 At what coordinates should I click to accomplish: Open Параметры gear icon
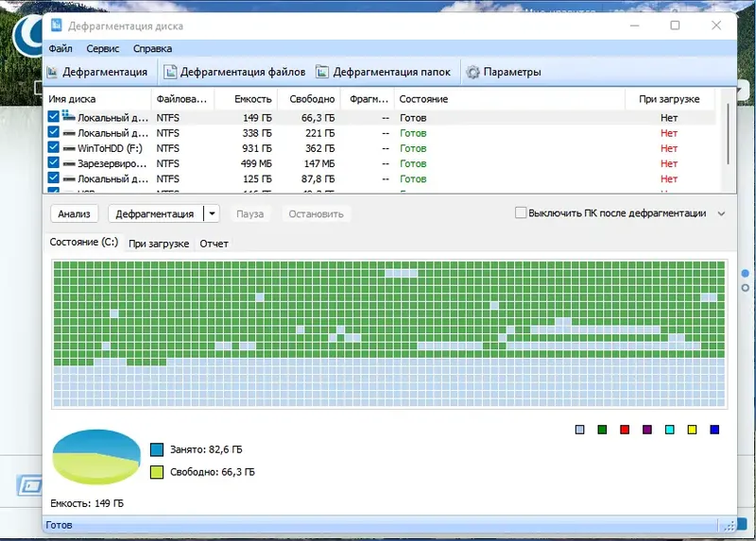tap(472, 73)
